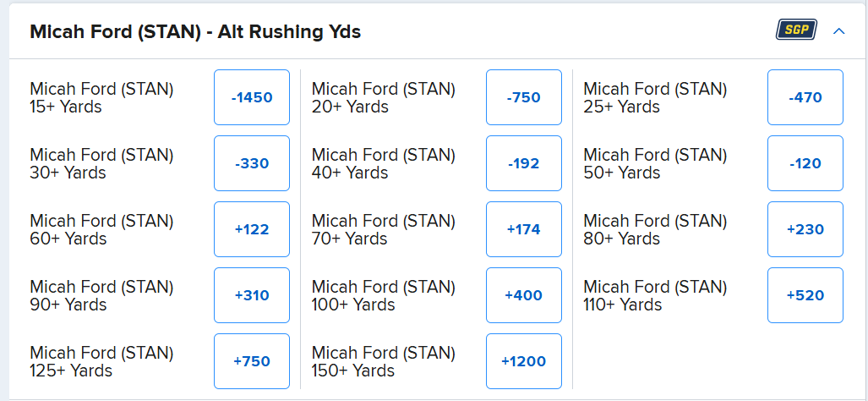Screen dimensions: 868x401
Task: Click the Micah Ford 110+ Yards label
Action: click(655, 295)
